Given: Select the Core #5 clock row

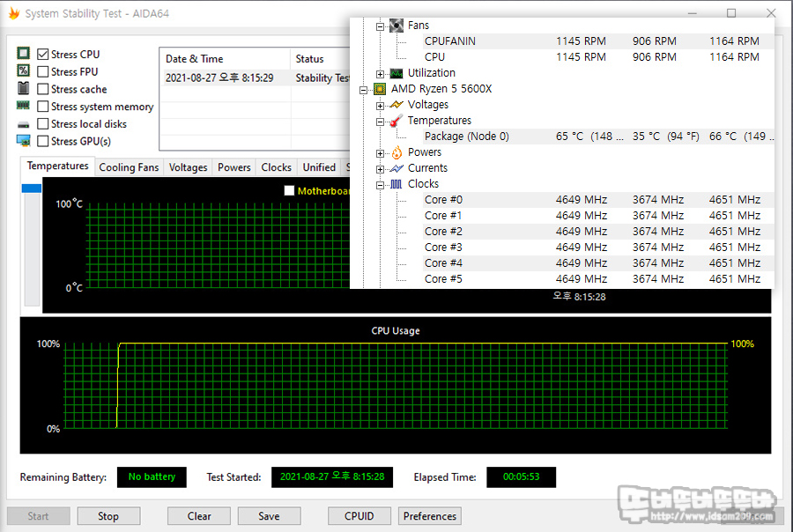Looking at the screenshot, I should pos(597,279).
